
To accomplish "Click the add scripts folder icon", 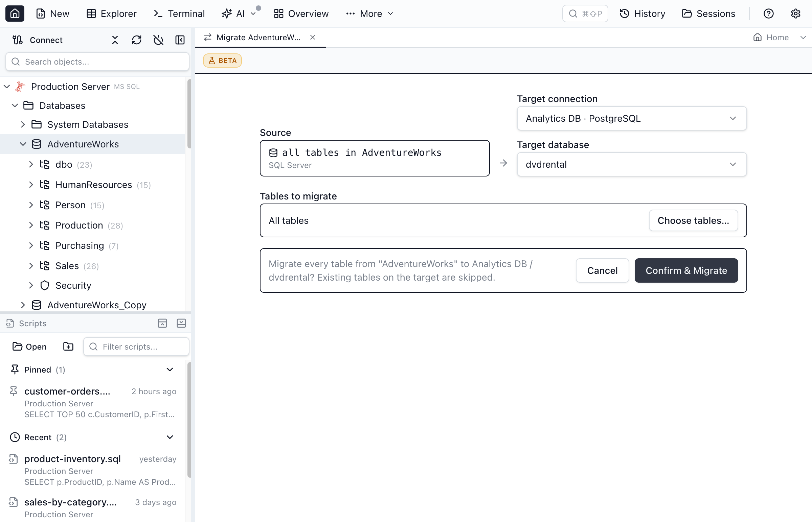I will coord(68,347).
